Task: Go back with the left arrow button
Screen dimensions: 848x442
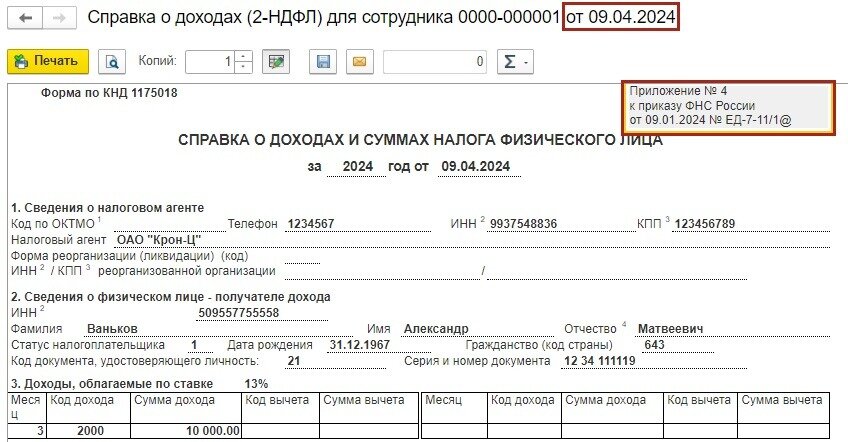Action: click(25, 18)
